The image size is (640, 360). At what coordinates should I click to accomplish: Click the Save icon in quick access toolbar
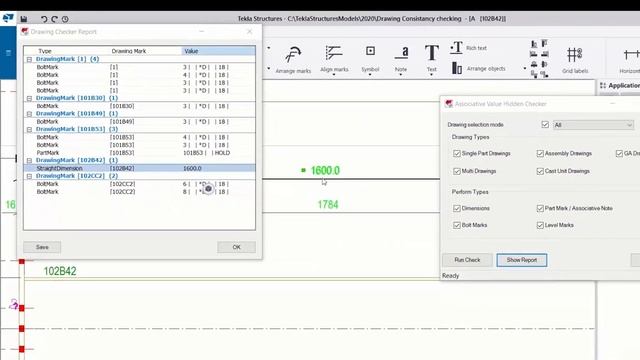(24, 19)
